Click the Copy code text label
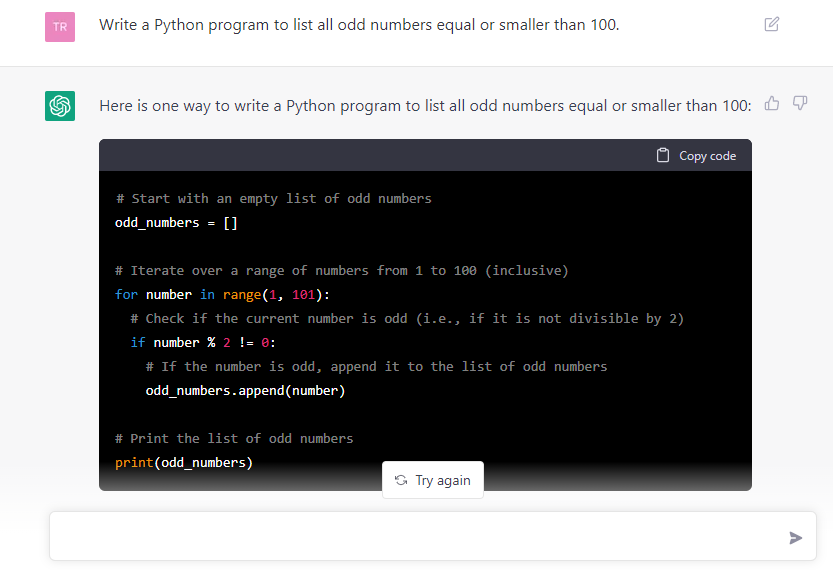Image resolution: width=833 pixels, height=570 pixels. [x=707, y=155]
